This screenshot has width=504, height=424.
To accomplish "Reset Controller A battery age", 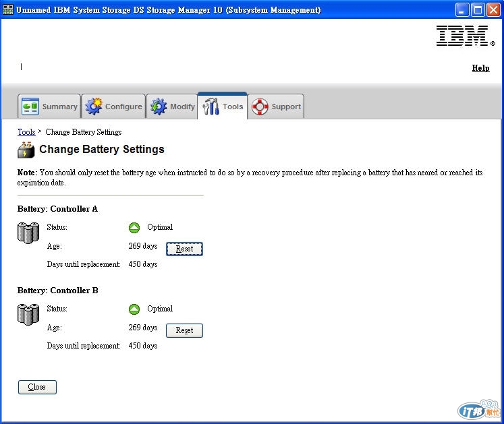I will [184, 249].
